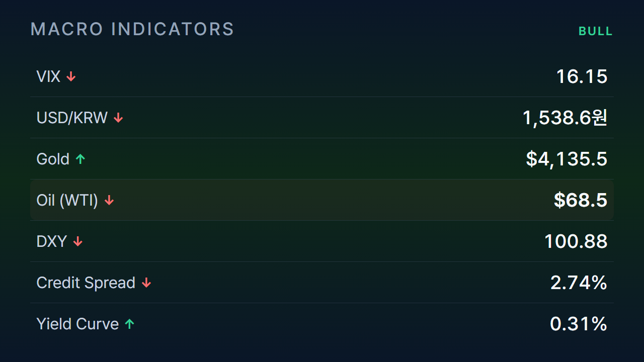Select the DXY indicator label
The image size is (644, 362).
click(52, 241)
